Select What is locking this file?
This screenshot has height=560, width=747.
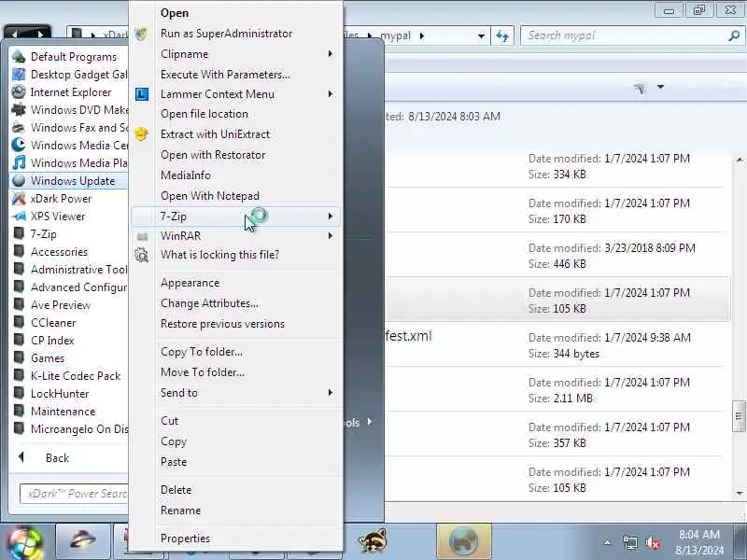[x=236, y=255]
